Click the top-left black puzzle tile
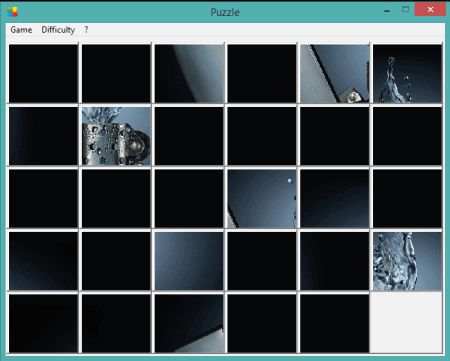This screenshot has height=361, width=450. pyautogui.click(x=43, y=73)
